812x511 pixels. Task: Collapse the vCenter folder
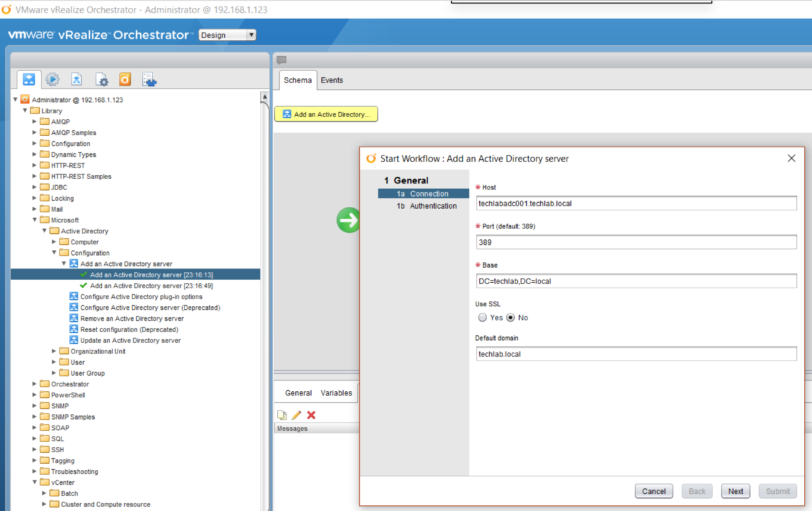click(35, 482)
